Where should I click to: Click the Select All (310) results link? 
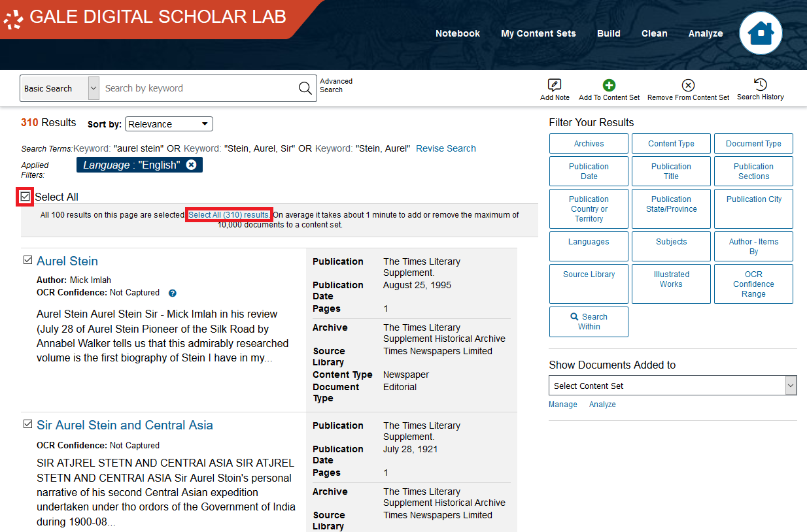tap(228, 214)
